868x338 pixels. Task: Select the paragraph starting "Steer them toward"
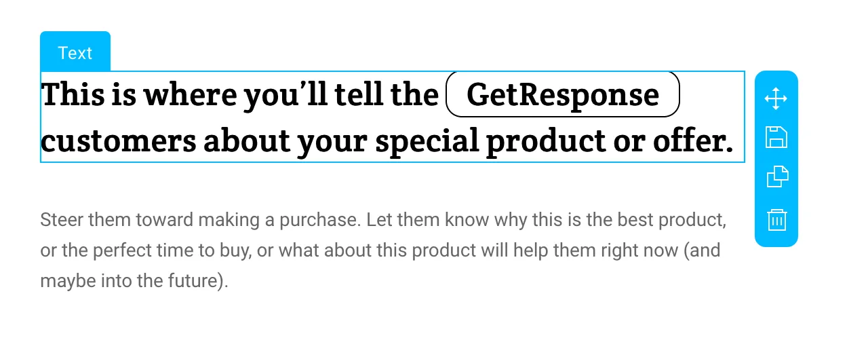point(380,250)
